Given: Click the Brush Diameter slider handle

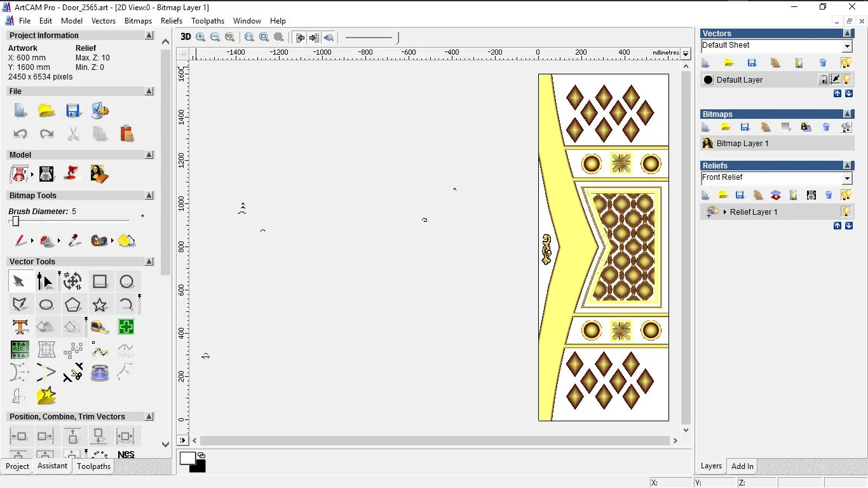Looking at the screenshot, I should click(x=16, y=221).
